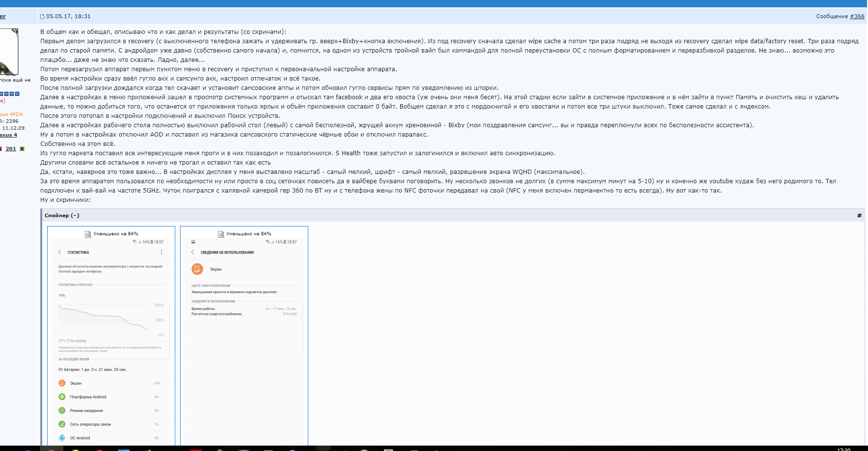Tap the back arrow beside СВЕДЕНИЯ ОБ ИСПОЛЬЗОВАНИИ
Image resolution: width=868 pixels, height=451 pixels.
[193, 253]
